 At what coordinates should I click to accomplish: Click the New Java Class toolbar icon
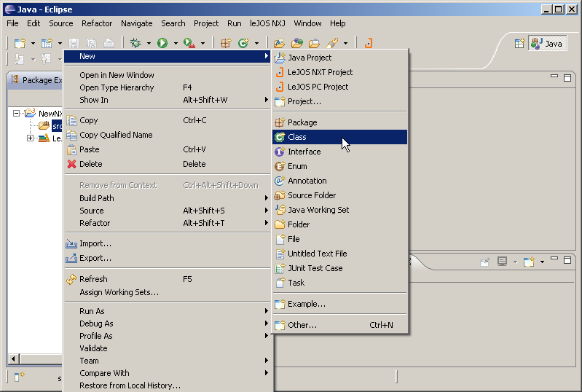(243, 43)
